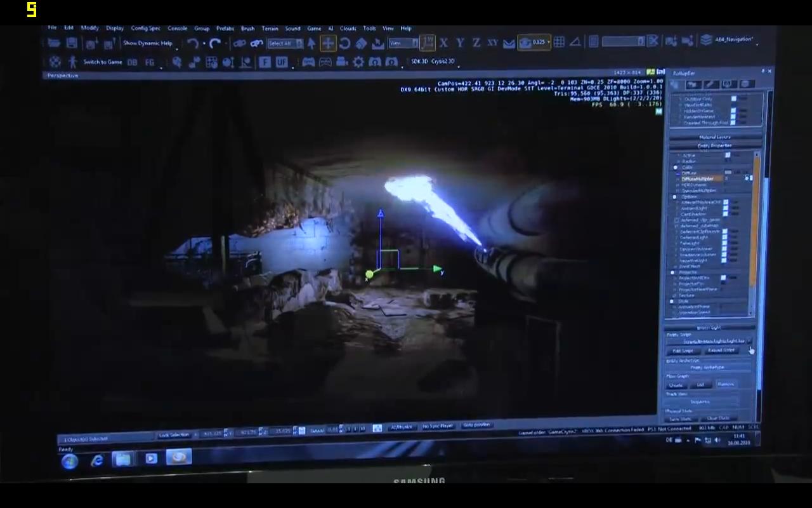The height and width of the screenshot is (508, 812).
Task: Open the Terrain menu
Action: (270, 29)
